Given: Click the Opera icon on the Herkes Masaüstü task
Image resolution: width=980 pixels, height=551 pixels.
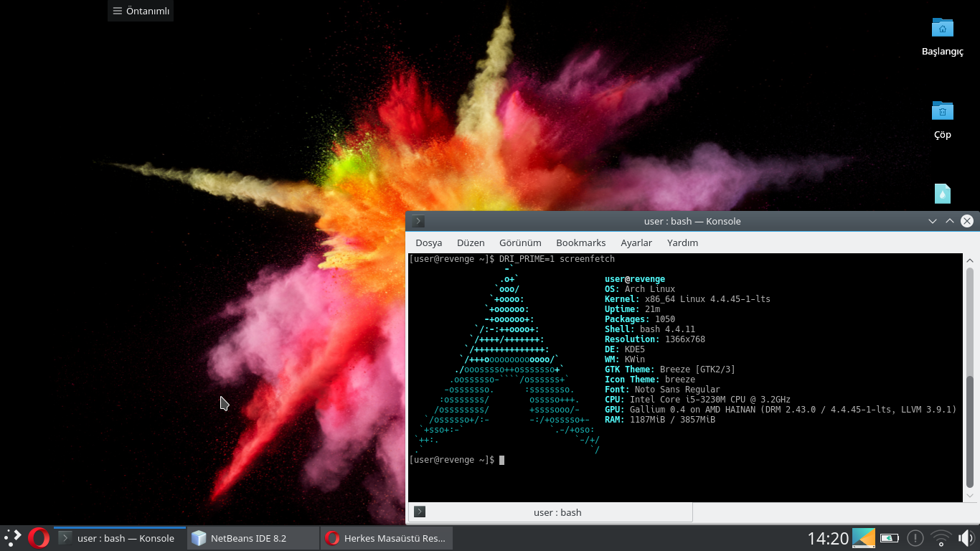Looking at the screenshot, I should point(331,538).
